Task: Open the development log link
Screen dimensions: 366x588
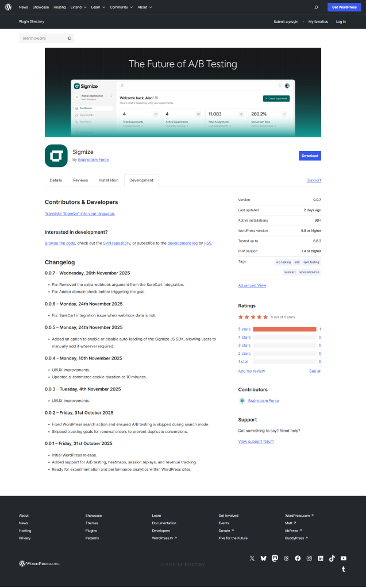Action: tap(183, 243)
